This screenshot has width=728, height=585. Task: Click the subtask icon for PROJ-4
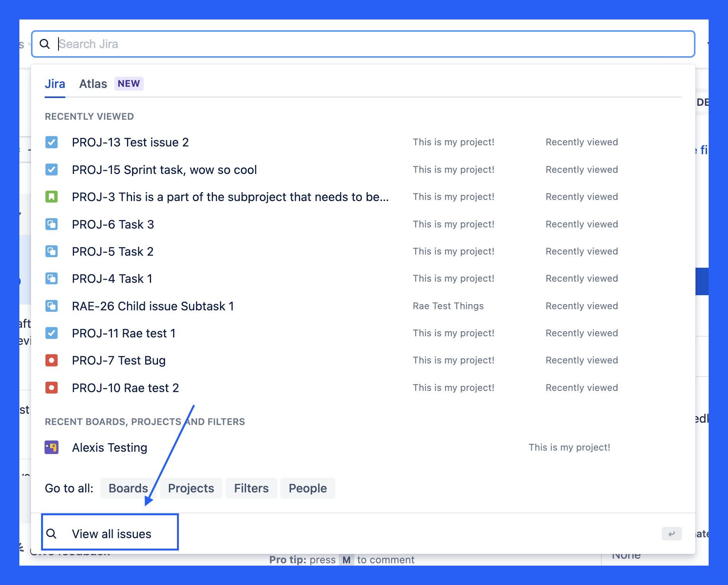pos(52,279)
